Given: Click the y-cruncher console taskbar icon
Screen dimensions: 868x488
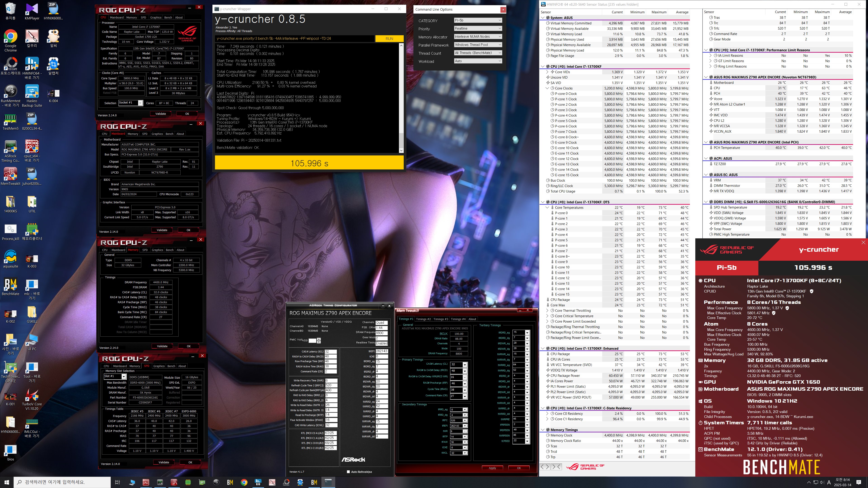Looking at the screenshot, I should click(x=328, y=482).
